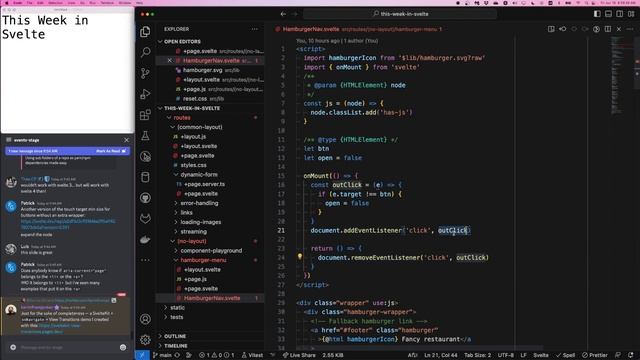This screenshot has height=360, width=640.
Task: Customize layout from the title bar
Action: pos(631,14)
